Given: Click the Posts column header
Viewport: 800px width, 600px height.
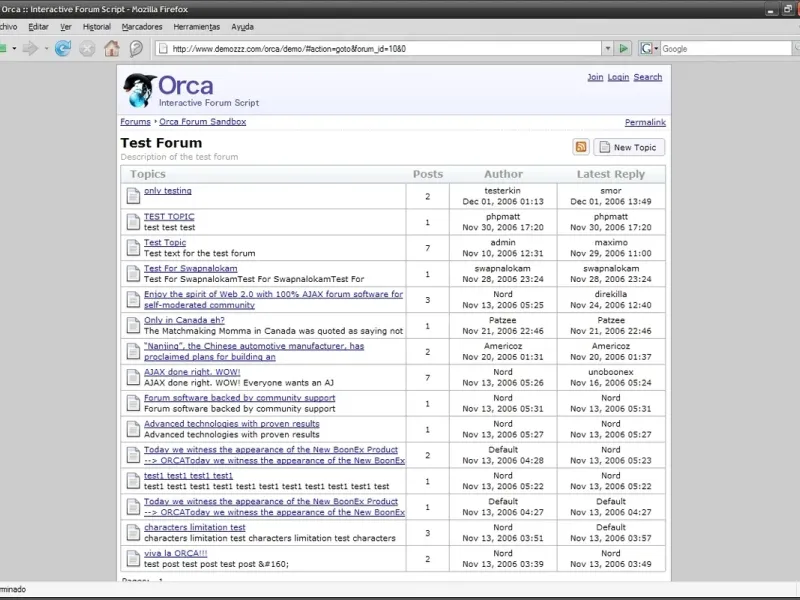Looking at the screenshot, I should (428, 174).
